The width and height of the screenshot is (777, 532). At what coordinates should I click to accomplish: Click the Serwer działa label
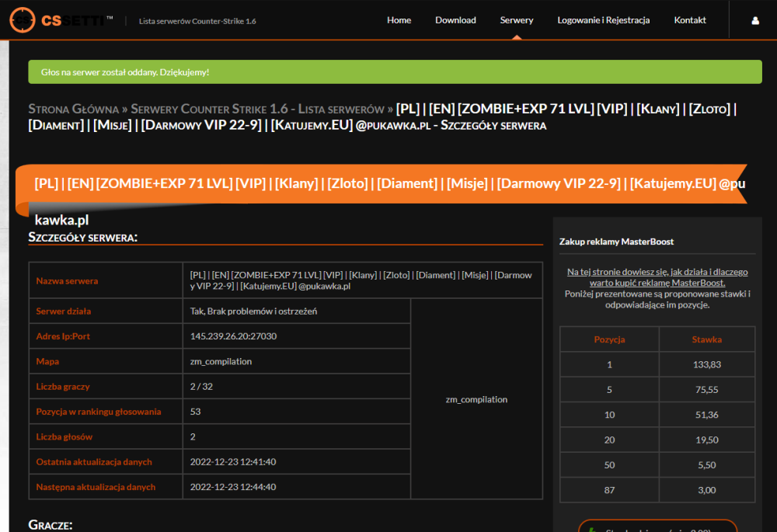[64, 311]
